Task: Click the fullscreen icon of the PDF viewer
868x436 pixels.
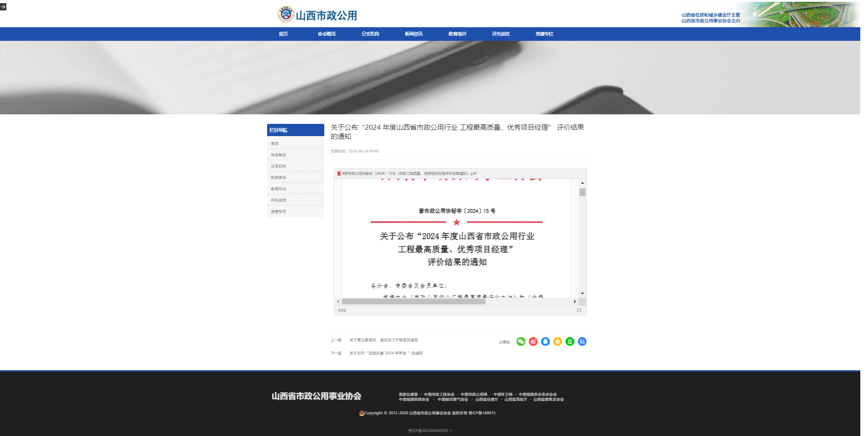Action: [x=579, y=310]
